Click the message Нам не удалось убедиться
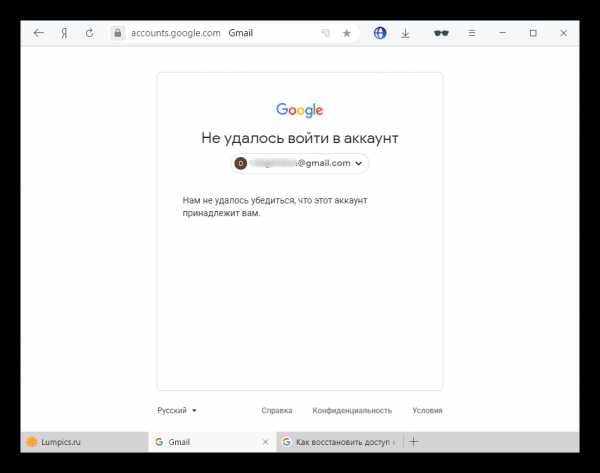This screenshot has height=473, width=600. pos(275,207)
